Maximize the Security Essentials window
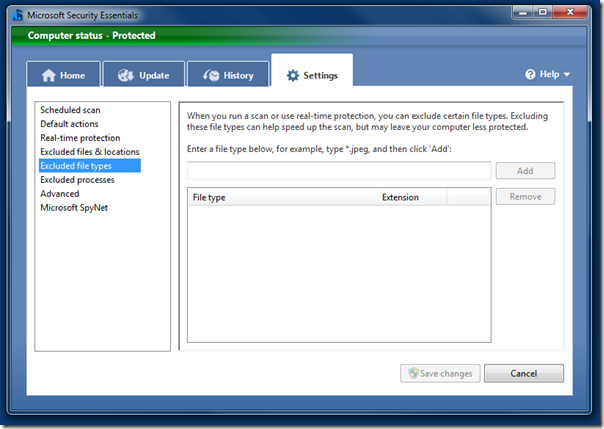 click(x=542, y=12)
